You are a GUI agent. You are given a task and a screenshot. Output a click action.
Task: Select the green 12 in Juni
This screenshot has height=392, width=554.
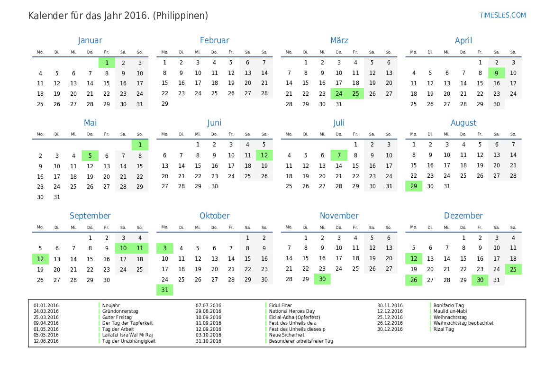click(264, 155)
